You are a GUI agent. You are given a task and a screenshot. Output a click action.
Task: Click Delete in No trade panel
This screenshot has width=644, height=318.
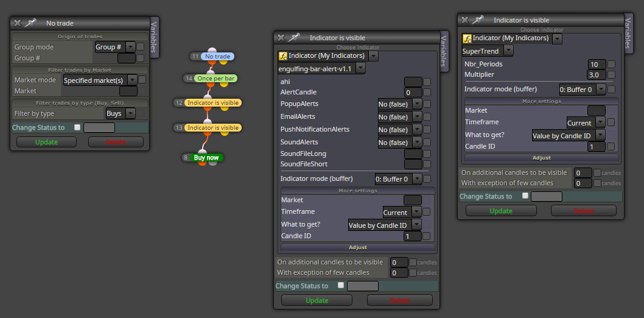(116, 142)
